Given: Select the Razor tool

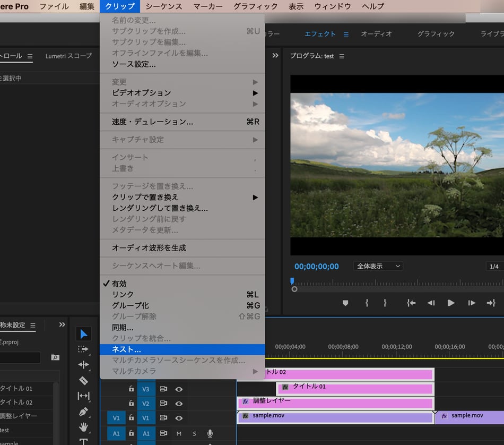Looking at the screenshot, I should (x=83, y=380).
